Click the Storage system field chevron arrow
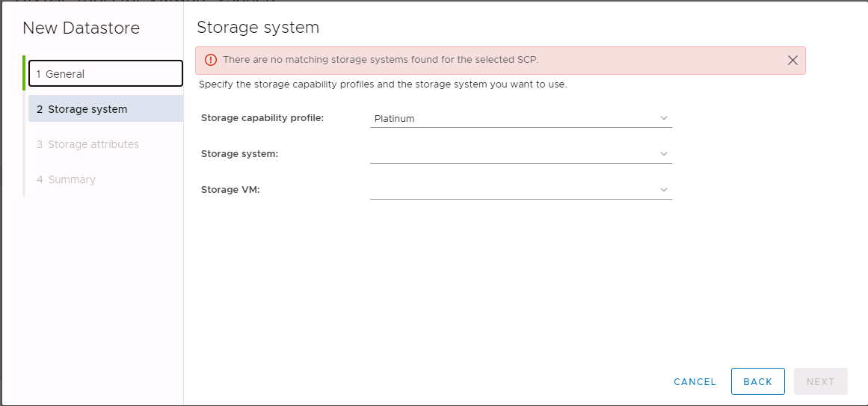Screen dimensions: 868x406 coord(663,153)
